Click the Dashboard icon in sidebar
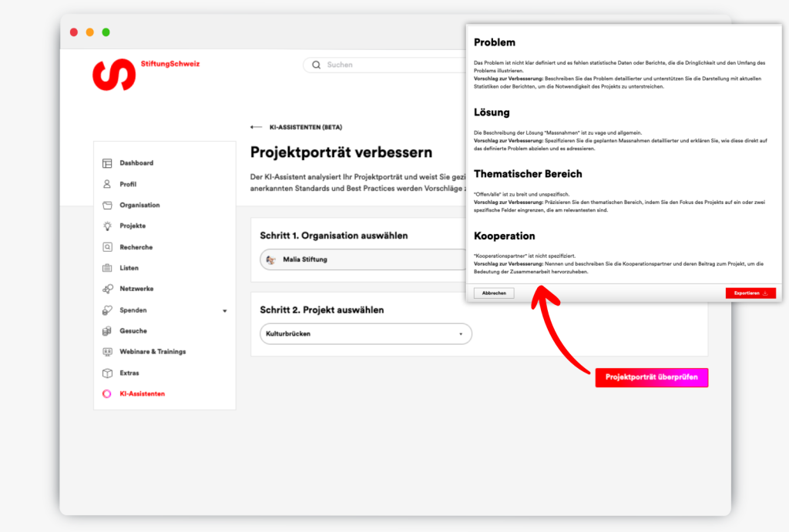Image resolution: width=789 pixels, height=532 pixels. [107, 163]
